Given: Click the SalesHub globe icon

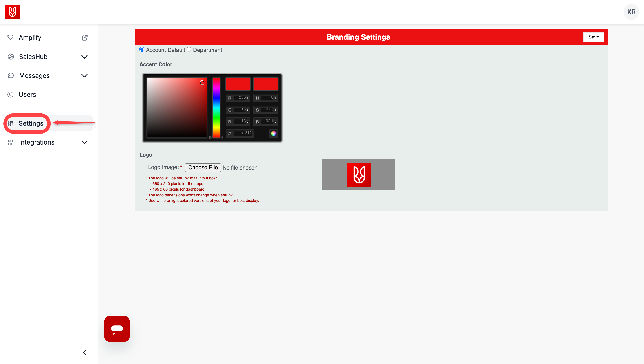Looking at the screenshot, I should pos(11,57).
